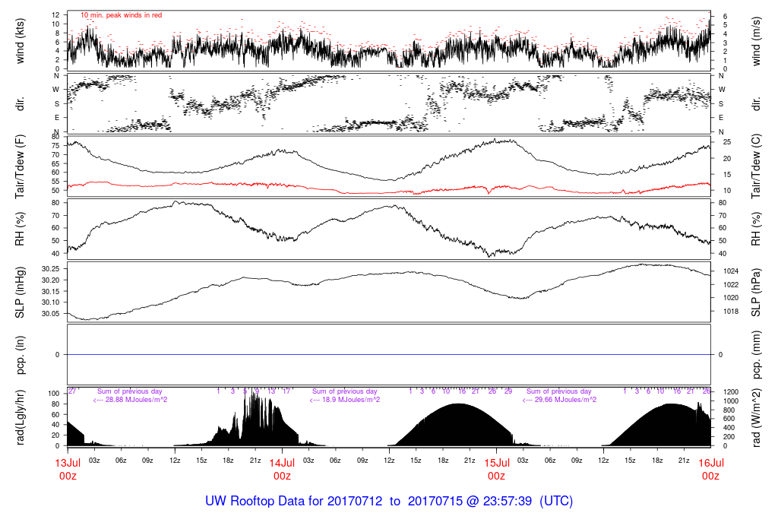Select the 'pcp. (in)' axis label
The image size is (778, 532).
coord(21,354)
